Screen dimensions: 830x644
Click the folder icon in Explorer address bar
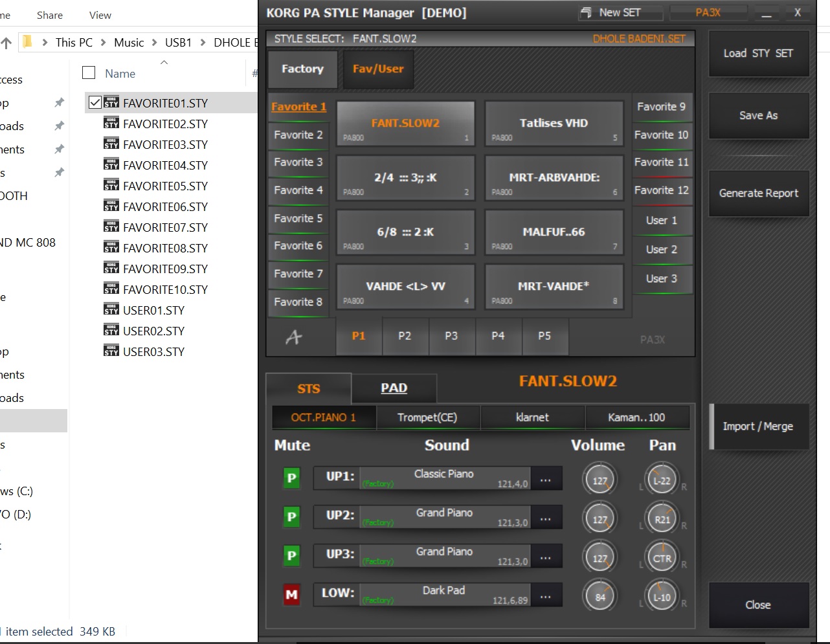27,42
